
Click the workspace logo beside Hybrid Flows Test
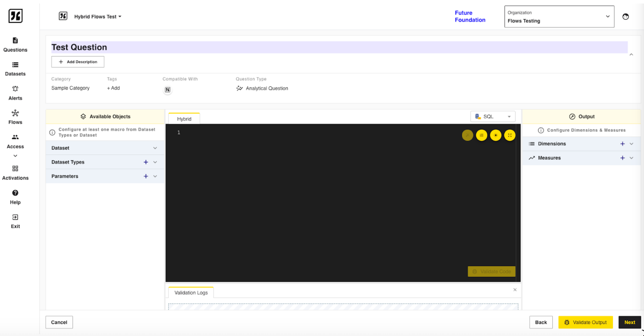63,16
